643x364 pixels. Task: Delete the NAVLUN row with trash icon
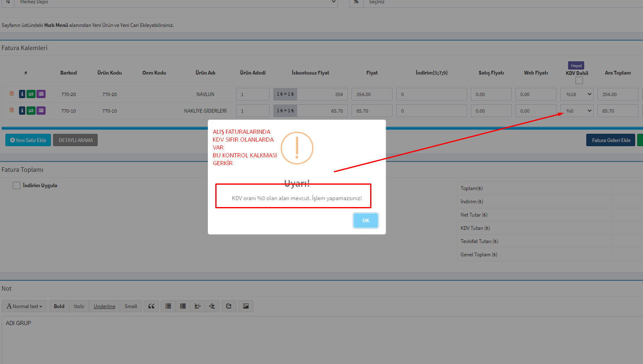(12, 94)
